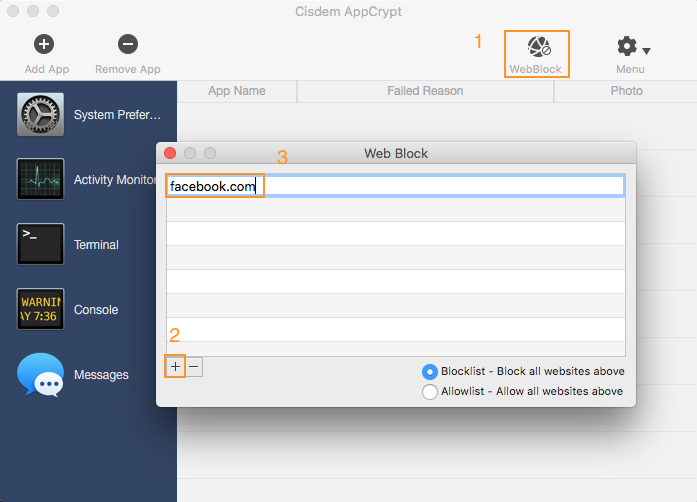Add a website with plus button
This screenshot has width=697, height=502.
coord(175,367)
